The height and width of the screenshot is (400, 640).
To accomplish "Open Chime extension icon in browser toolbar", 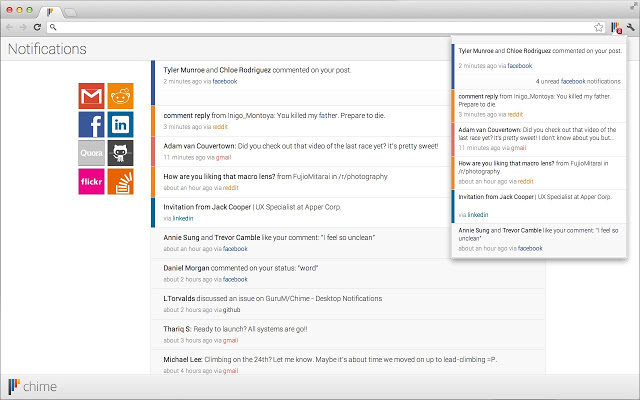I will click(616, 28).
